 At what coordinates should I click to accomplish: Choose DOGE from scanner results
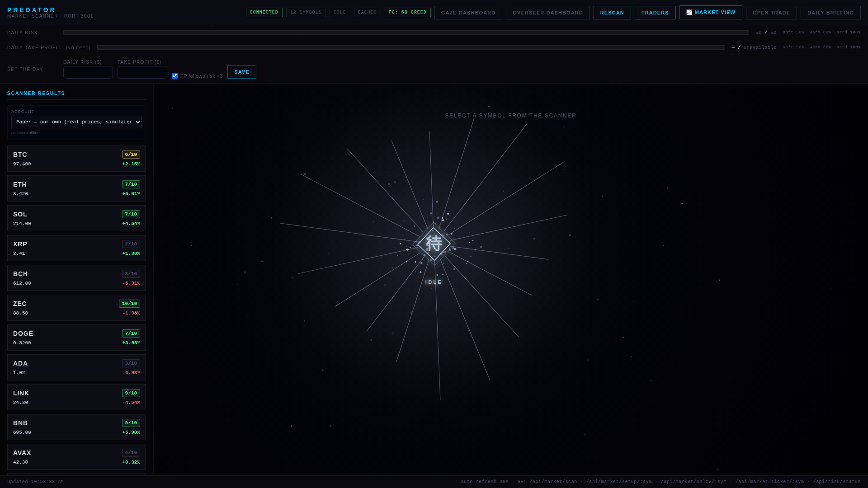[76, 338]
